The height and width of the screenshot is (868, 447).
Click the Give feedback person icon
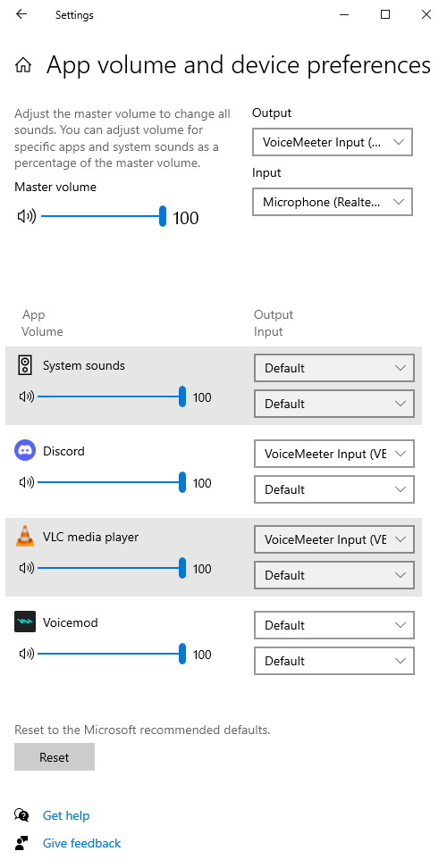coord(21,843)
